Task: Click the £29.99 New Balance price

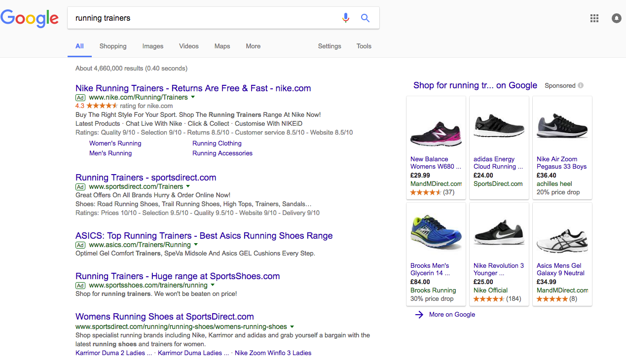Action: click(x=420, y=176)
